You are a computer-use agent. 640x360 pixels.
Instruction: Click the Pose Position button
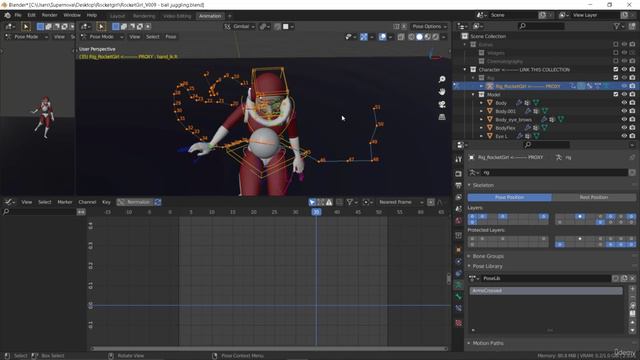click(509, 197)
